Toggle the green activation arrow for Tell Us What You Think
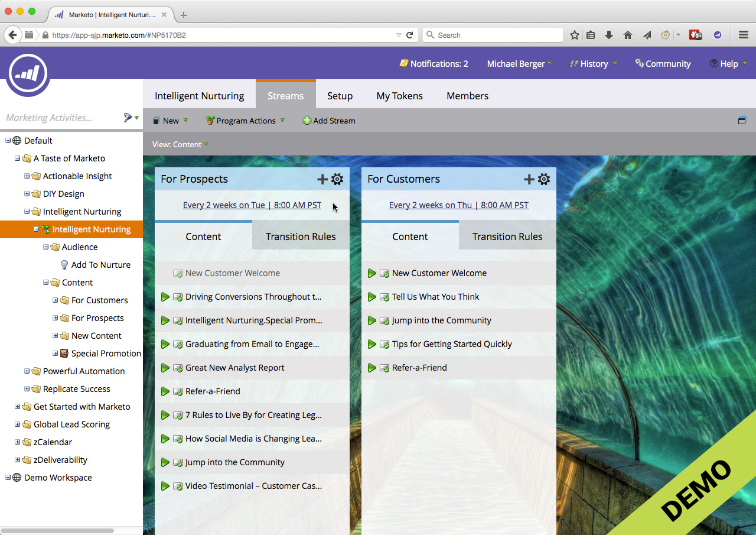 (372, 297)
